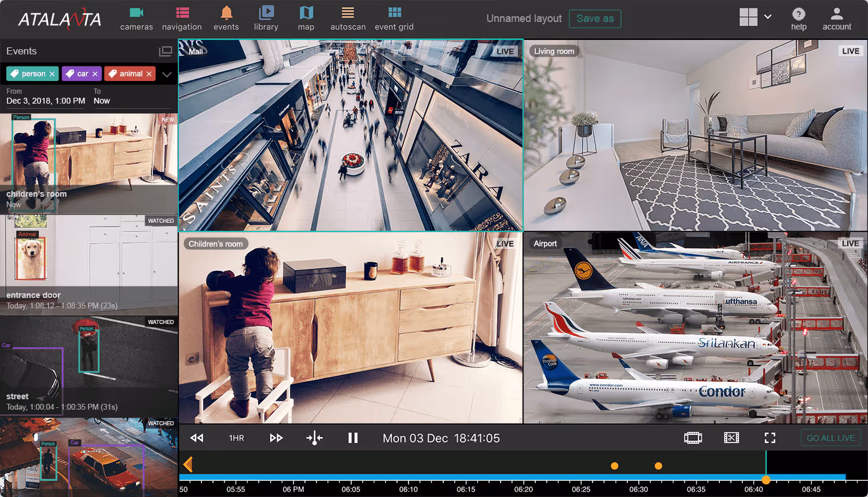Enter fullscreen mode for the video wall
Viewport: 868px width, 497px height.
(x=770, y=438)
